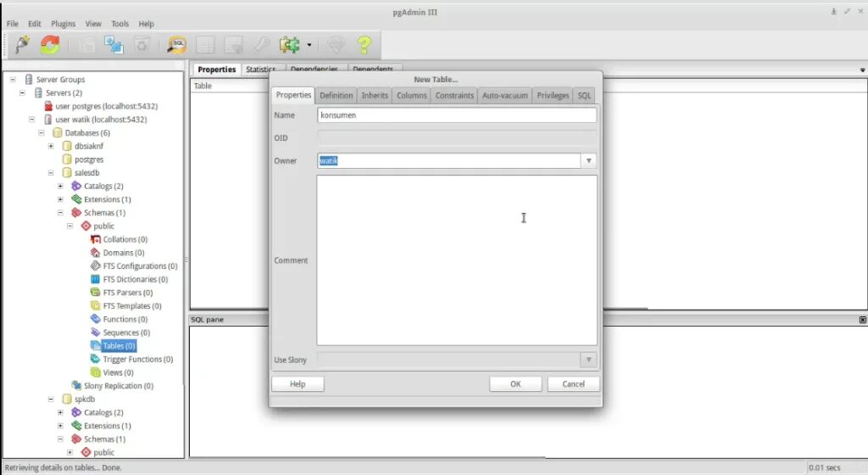Click the Views icon in tree
The image size is (868, 475).
tap(95, 372)
